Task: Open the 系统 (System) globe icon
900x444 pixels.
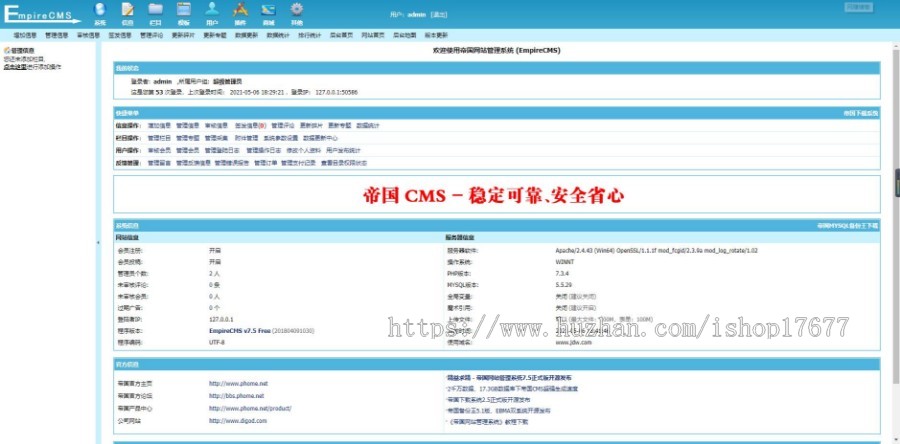Action: pos(100,10)
